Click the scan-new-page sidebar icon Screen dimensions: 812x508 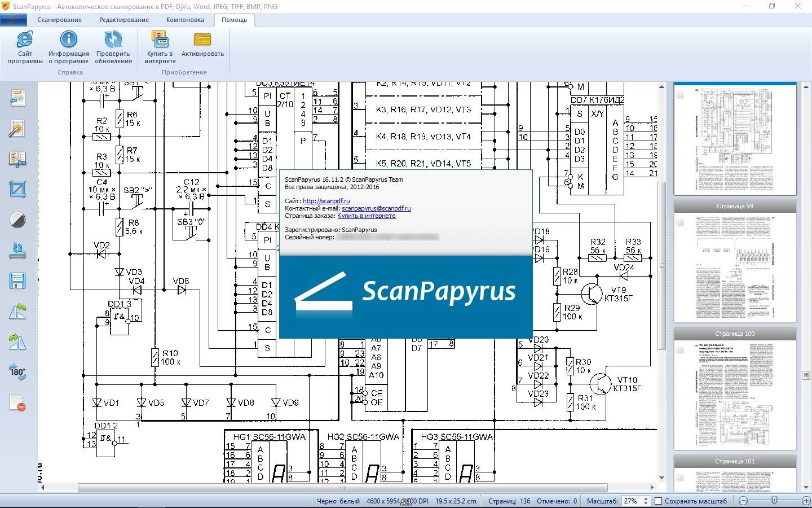[17, 98]
